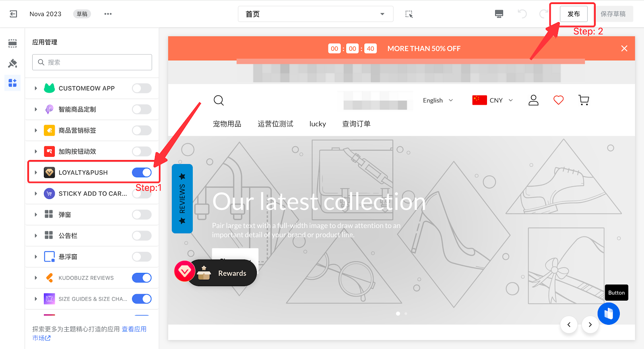Expand the 智能商品定制 app row
Image resolution: width=644 pixels, height=349 pixels.
36,109
